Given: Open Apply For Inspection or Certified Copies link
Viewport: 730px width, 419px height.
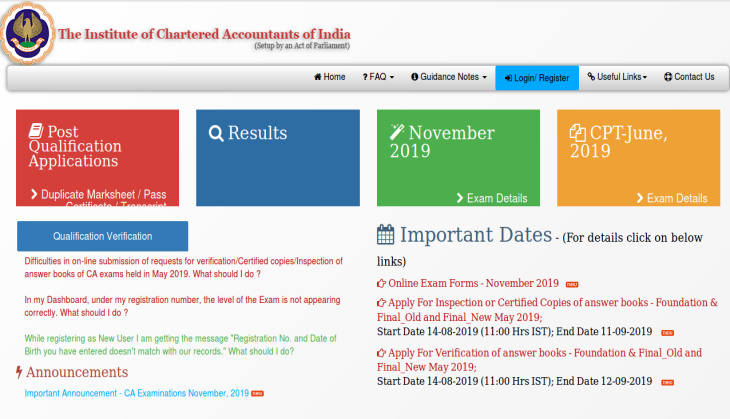Looking at the screenshot, I should [x=548, y=310].
